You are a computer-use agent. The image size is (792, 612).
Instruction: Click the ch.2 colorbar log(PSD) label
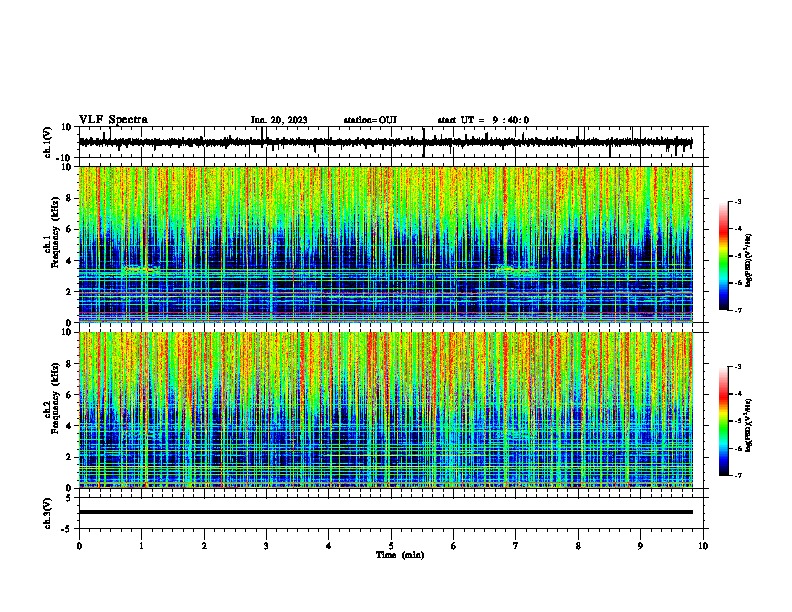click(749, 425)
